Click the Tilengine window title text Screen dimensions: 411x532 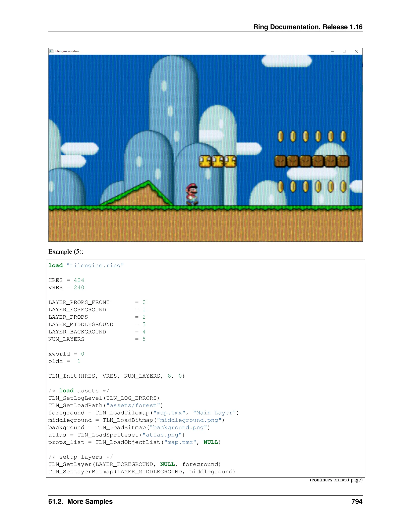(x=67, y=51)
